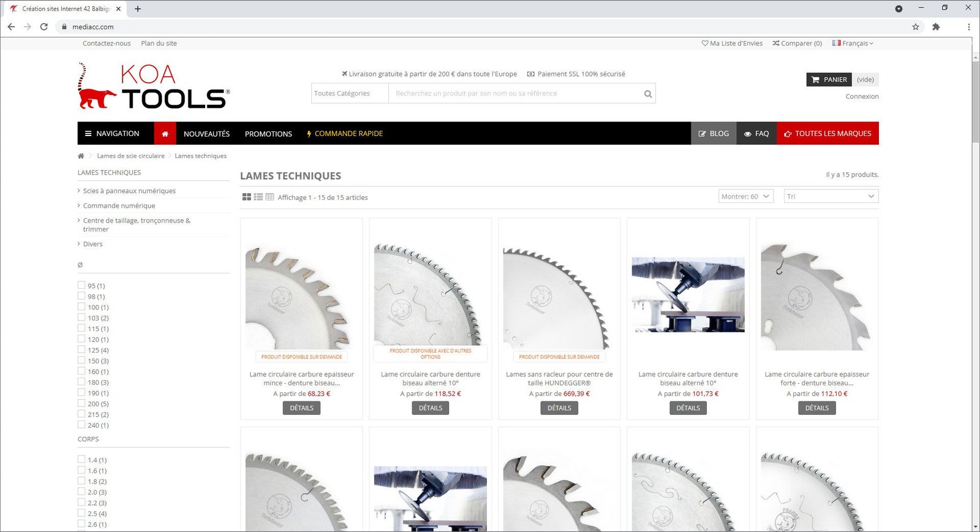
Task: Click DÉTAILS for HUNDEGGER blade
Action: 559,408
